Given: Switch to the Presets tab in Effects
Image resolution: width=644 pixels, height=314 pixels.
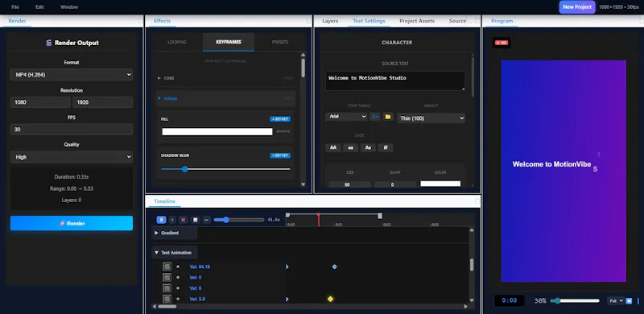Looking at the screenshot, I should point(280,42).
